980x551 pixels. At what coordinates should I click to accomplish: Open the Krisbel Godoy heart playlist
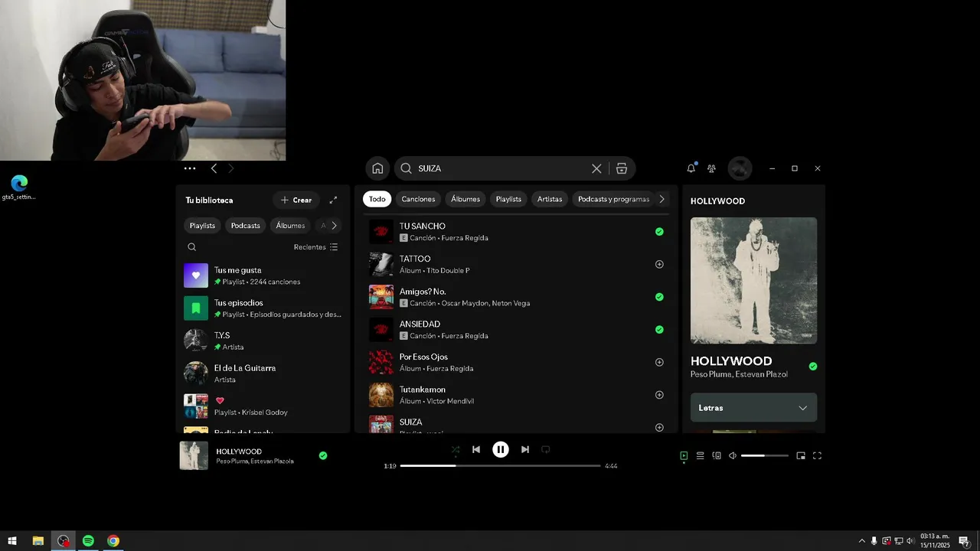tap(263, 406)
